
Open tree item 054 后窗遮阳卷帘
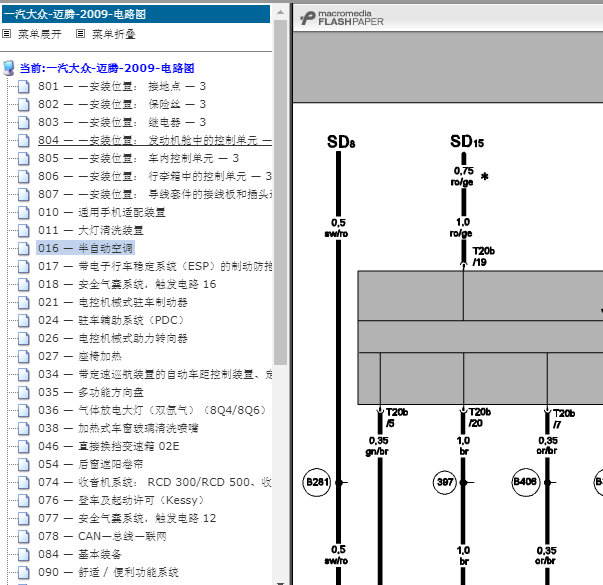[x=91, y=464]
